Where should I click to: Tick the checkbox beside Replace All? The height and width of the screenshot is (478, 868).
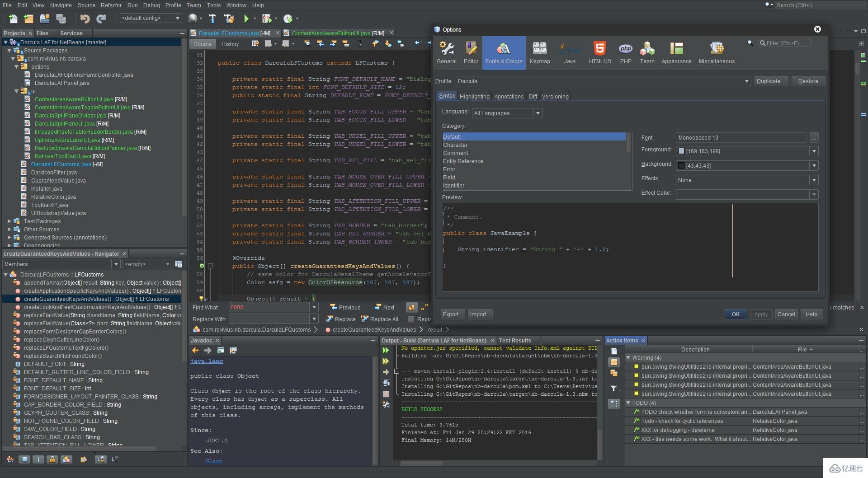pyautogui.click(x=411, y=319)
